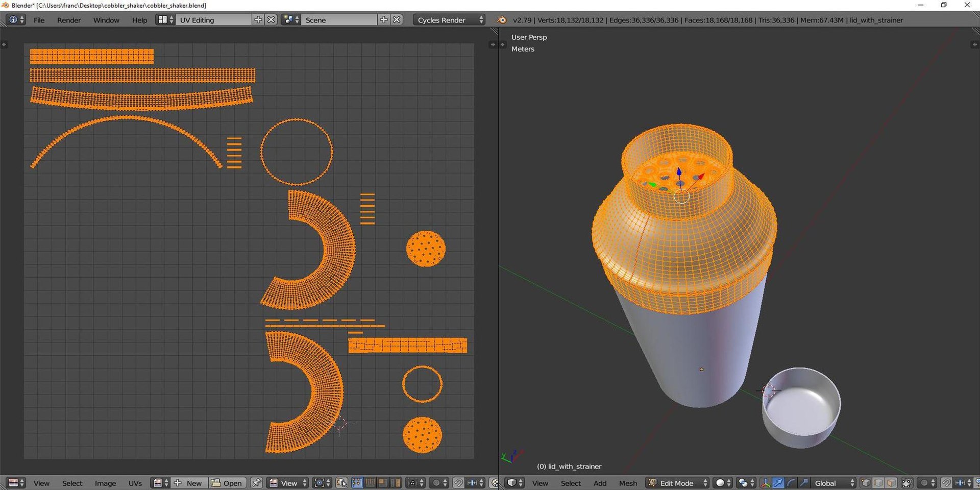
Task: Open 3D viewport snap element dropdown
Action: click(963, 483)
